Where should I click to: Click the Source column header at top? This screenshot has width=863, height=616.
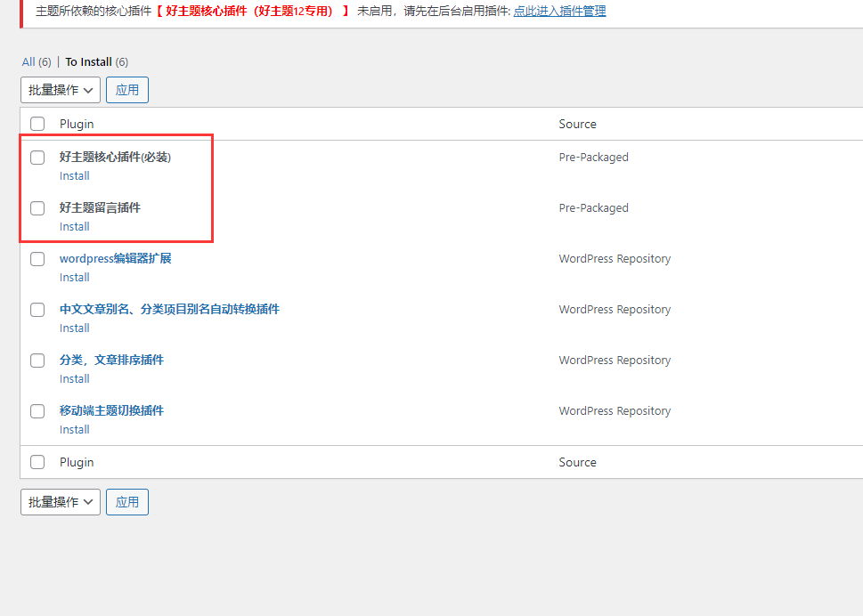pyautogui.click(x=577, y=124)
